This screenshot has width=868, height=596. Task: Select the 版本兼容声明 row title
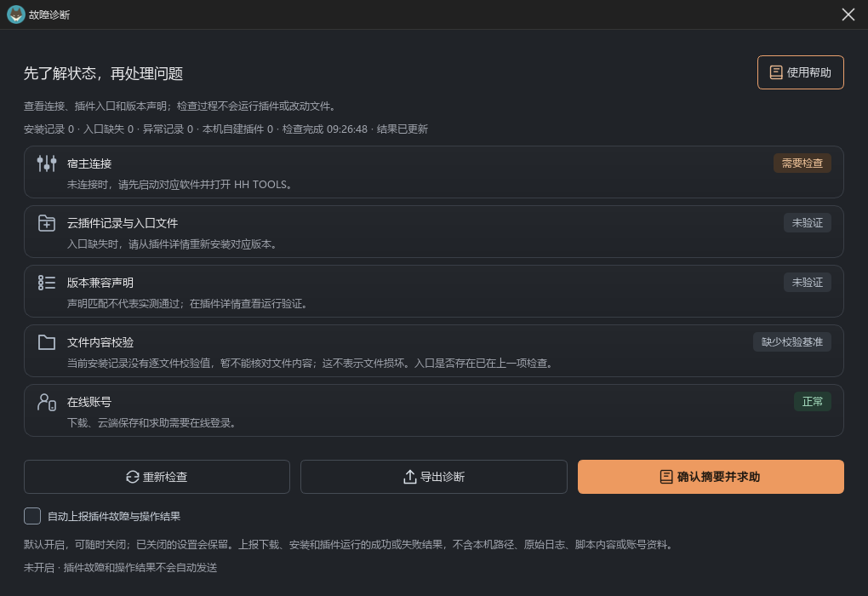(x=100, y=283)
